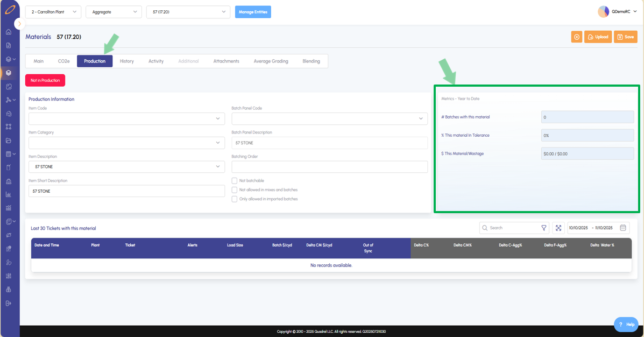Click the Not in Production button
This screenshot has height=337, width=644.
pos(45,81)
